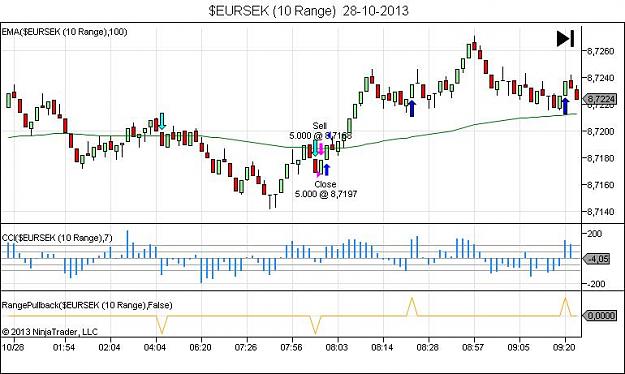Click the '5.000 @ 8,7168' sell fill text
This screenshot has width=625, height=374.
320,136
